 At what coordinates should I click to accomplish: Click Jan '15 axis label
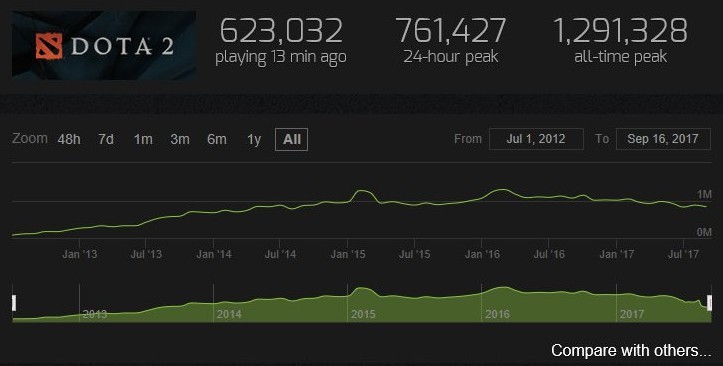click(348, 254)
